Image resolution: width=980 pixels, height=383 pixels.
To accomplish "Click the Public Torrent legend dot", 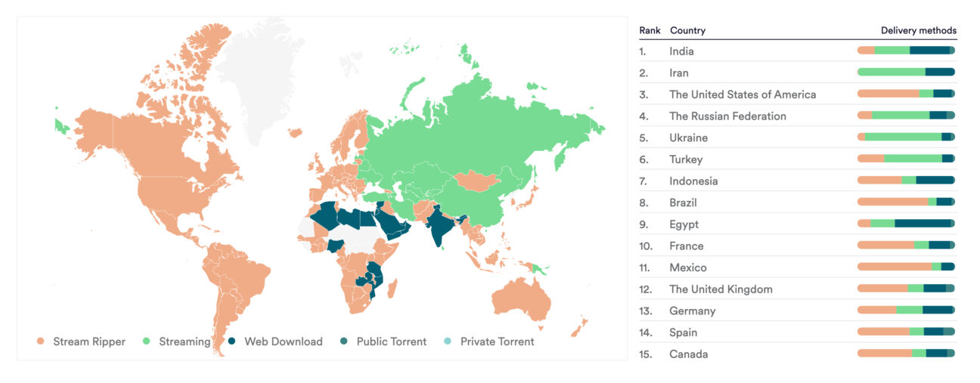I will 345,342.
